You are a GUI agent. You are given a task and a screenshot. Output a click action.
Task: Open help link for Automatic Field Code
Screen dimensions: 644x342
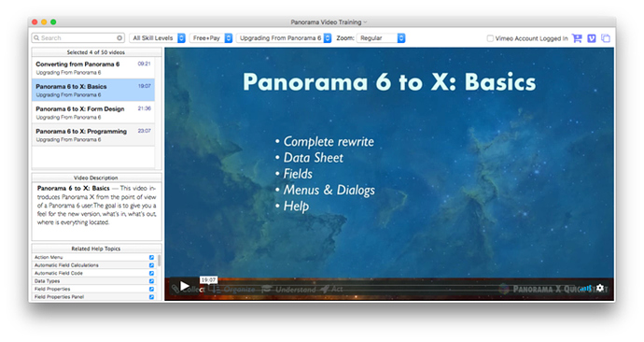pyautogui.click(x=151, y=273)
